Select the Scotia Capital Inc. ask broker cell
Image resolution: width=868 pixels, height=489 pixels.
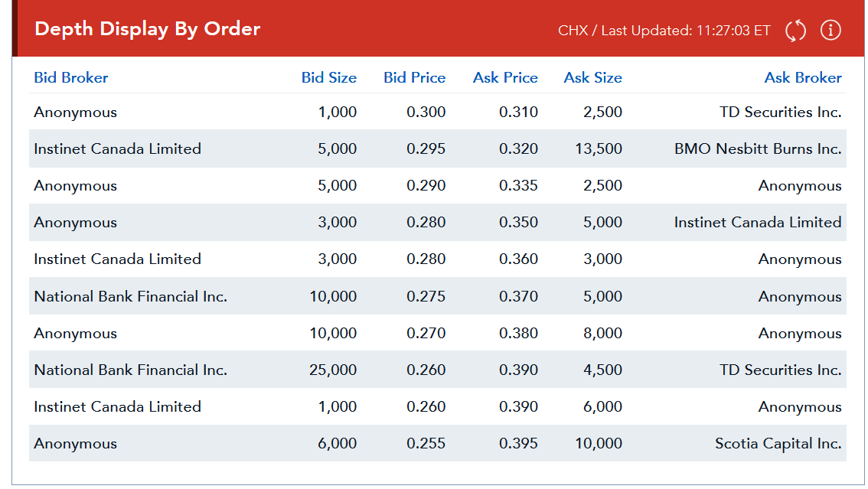tap(778, 444)
